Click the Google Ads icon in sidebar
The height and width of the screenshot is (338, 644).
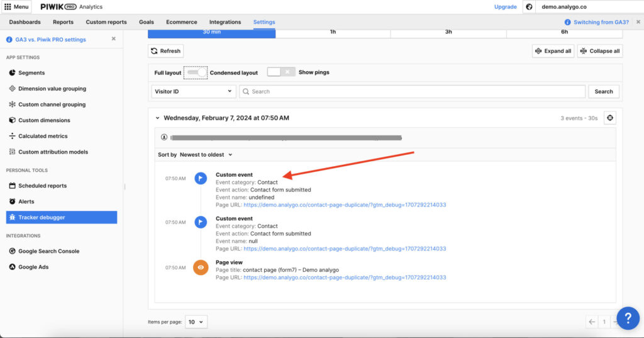[12, 267]
